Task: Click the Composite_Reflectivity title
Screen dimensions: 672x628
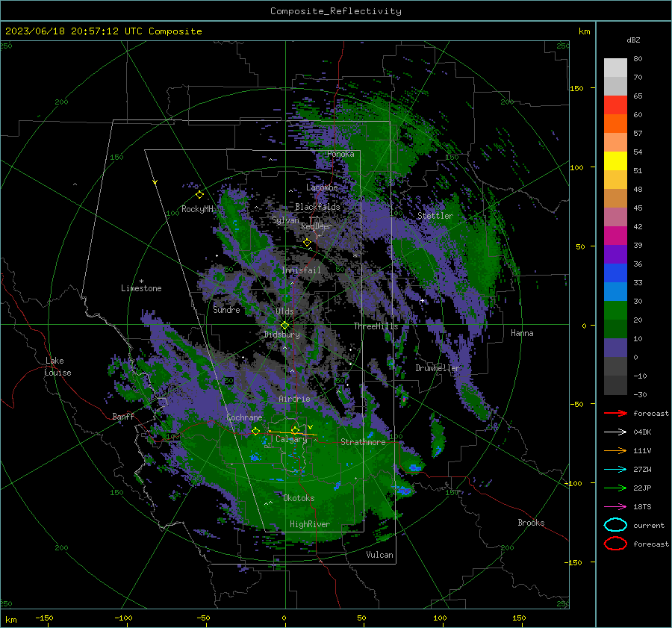Action: tap(336, 11)
